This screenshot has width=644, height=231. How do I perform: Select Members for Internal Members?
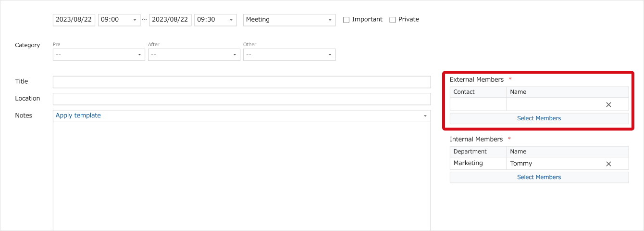539,177
